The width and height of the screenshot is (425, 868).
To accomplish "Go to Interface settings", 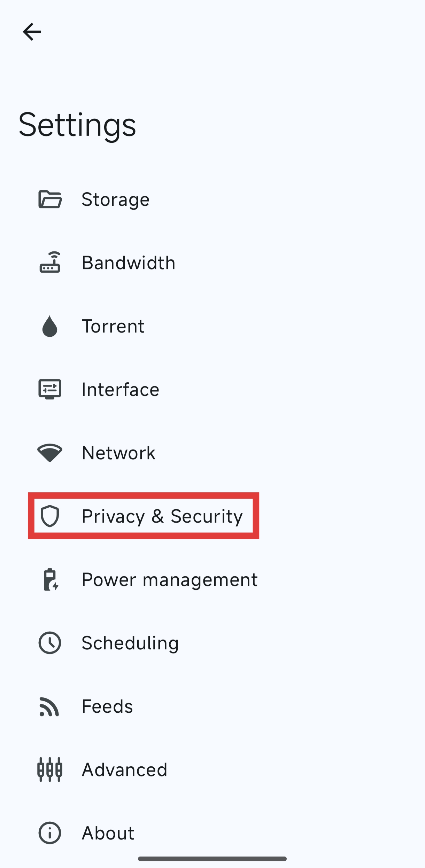I will pyautogui.click(x=120, y=389).
